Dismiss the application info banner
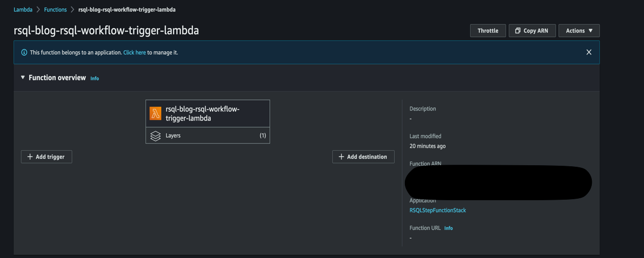The width and height of the screenshot is (644, 258). (x=589, y=52)
